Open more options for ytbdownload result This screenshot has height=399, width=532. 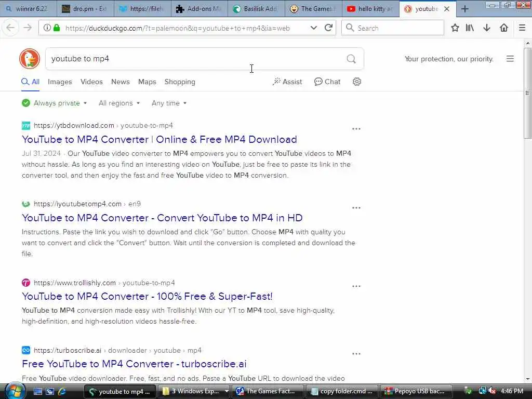coord(356,129)
